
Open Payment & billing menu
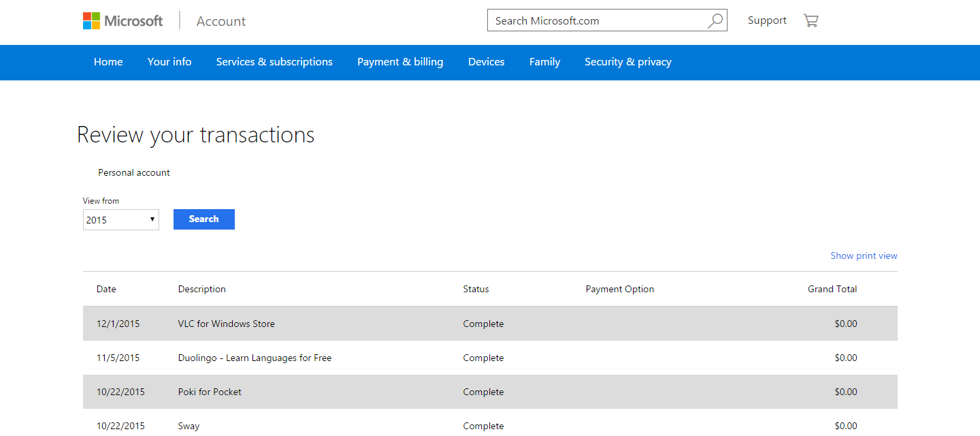pyautogui.click(x=400, y=62)
